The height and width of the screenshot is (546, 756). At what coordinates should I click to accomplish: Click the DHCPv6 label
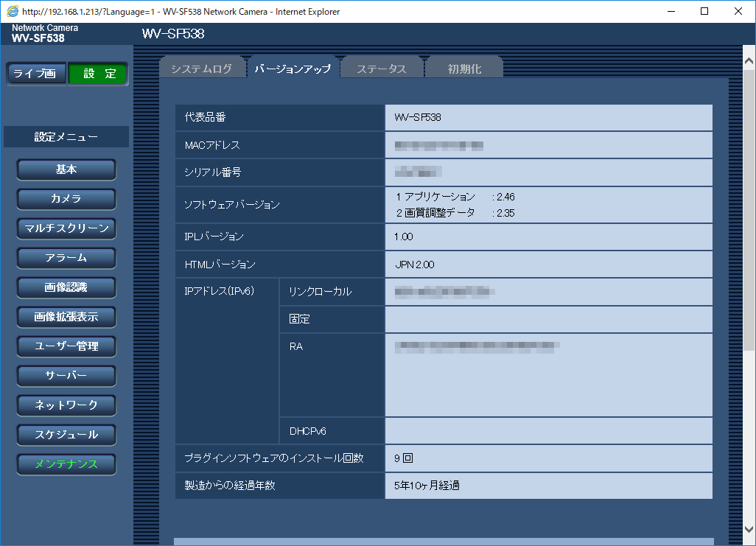pyautogui.click(x=307, y=431)
